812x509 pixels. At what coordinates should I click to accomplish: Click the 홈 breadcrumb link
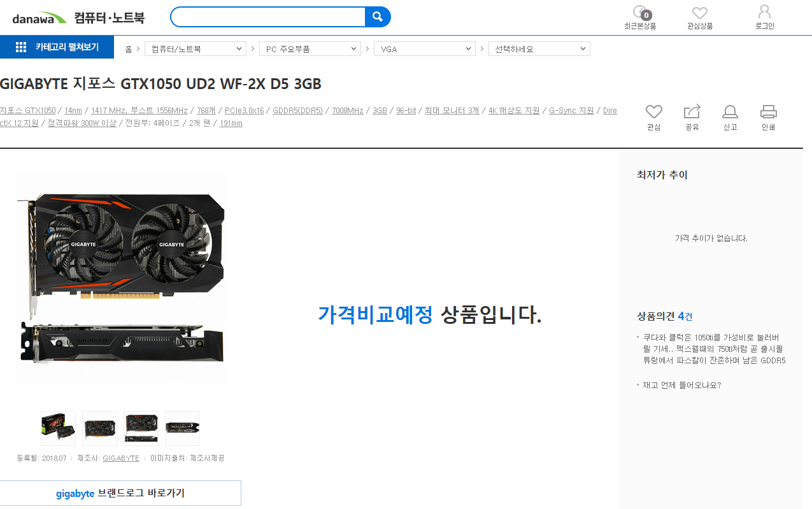129,49
